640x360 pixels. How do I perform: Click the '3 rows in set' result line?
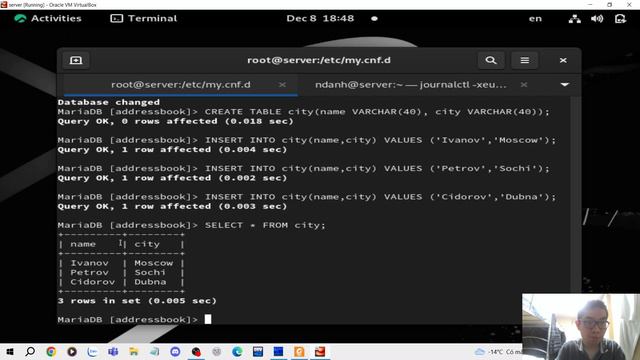click(137, 301)
